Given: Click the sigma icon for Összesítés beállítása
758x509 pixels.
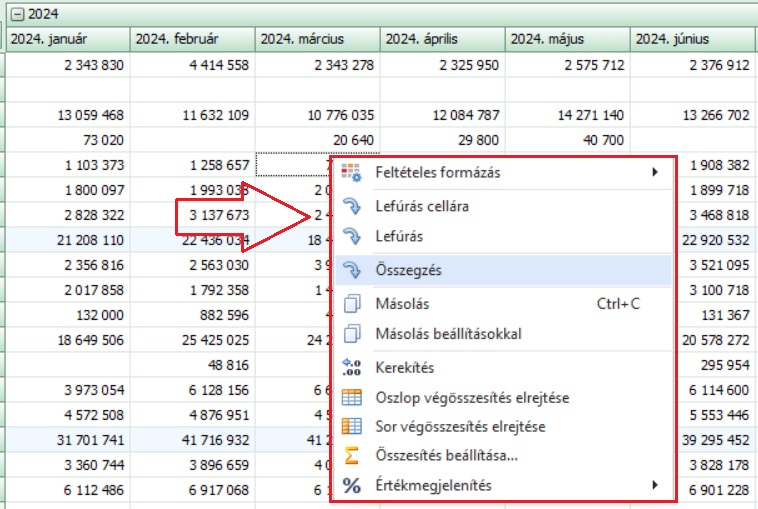Looking at the screenshot, I should pyautogui.click(x=351, y=455).
